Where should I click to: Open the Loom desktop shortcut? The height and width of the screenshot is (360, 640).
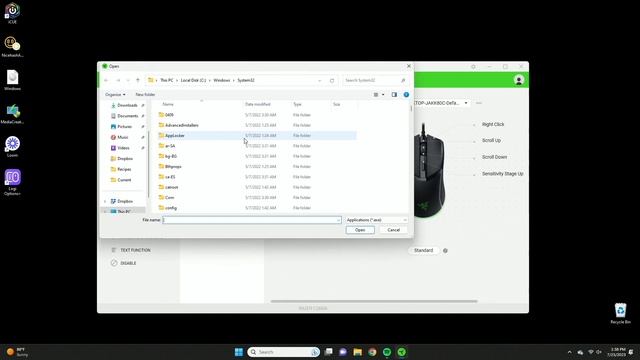[12, 147]
